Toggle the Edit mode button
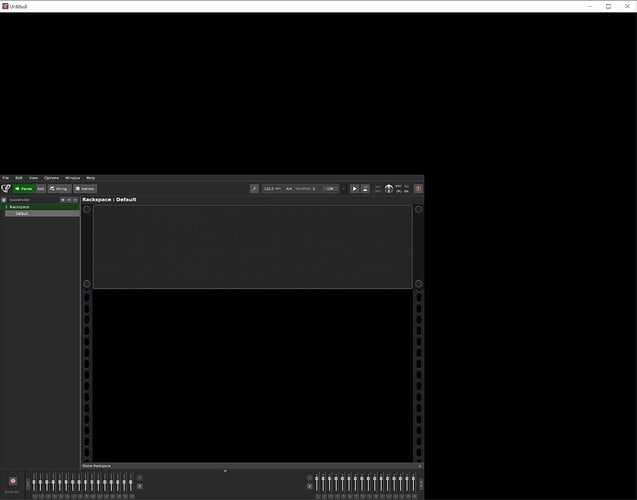Image resolution: width=637 pixels, height=500 pixels. coord(41,188)
